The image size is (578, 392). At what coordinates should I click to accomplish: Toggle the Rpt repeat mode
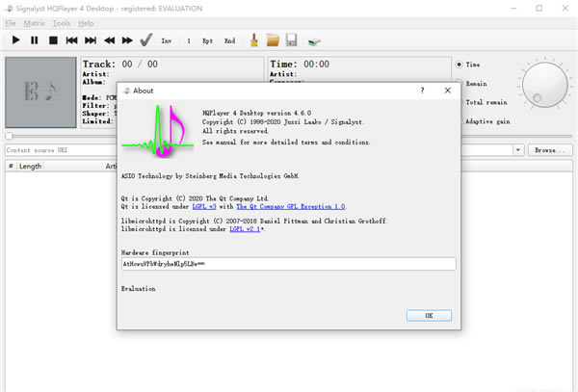click(x=208, y=41)
